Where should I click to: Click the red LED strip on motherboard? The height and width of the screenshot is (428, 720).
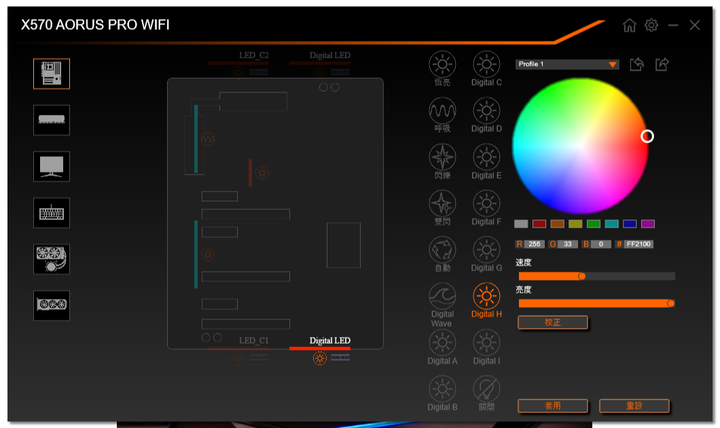tap(250, 173)
